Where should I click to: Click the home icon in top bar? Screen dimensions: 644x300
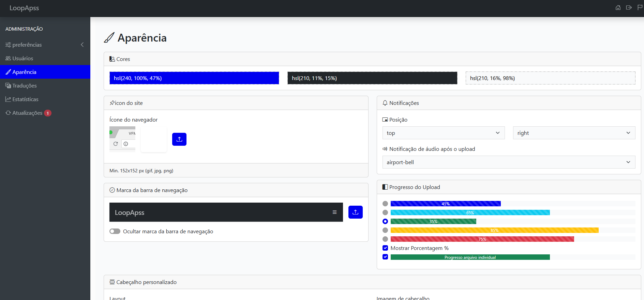click(618, 7)
